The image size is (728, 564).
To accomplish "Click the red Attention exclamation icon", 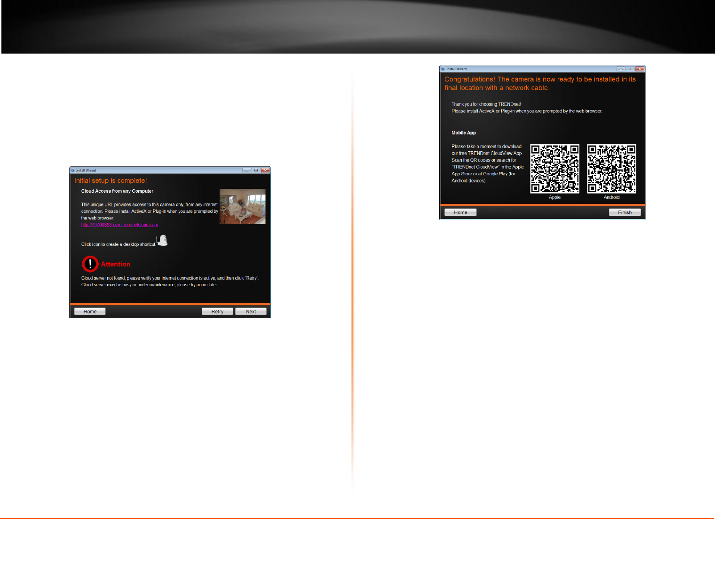I will (90, 264).
